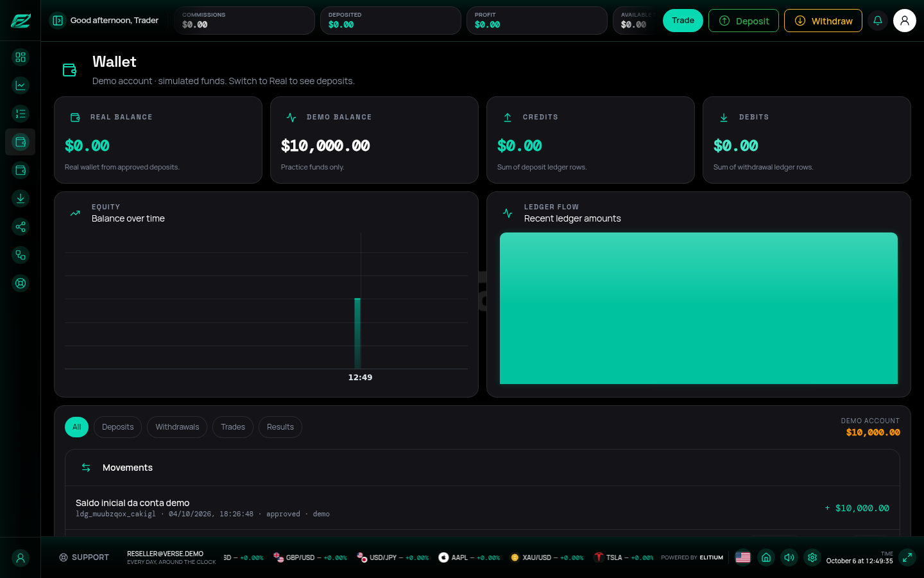Click the Debits summary card
Image resolution: width=924 pixels, height=578 pixels.
pyautogui.click(x=807, y=140)
